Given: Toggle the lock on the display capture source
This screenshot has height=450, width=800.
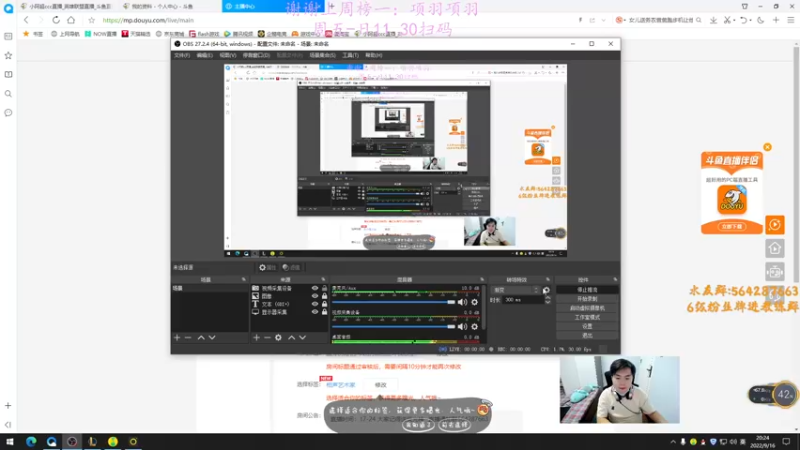Looking at the screenshot, I should click(324, 312).
